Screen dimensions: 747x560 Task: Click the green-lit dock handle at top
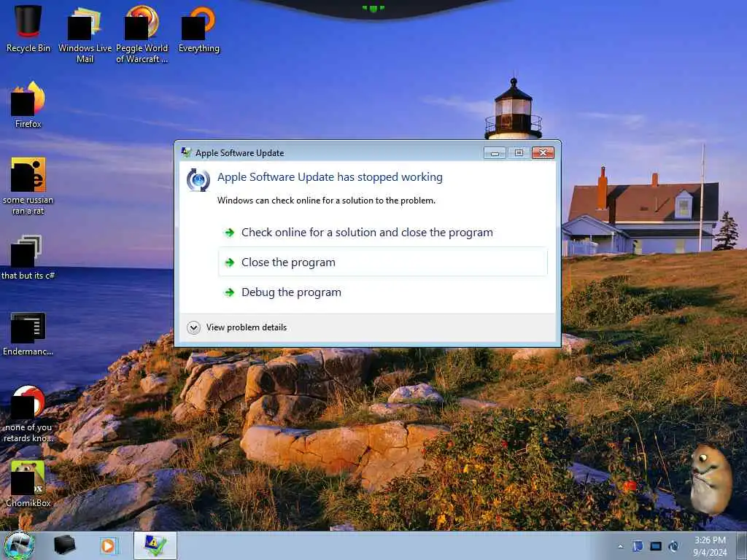coord(373,8)
